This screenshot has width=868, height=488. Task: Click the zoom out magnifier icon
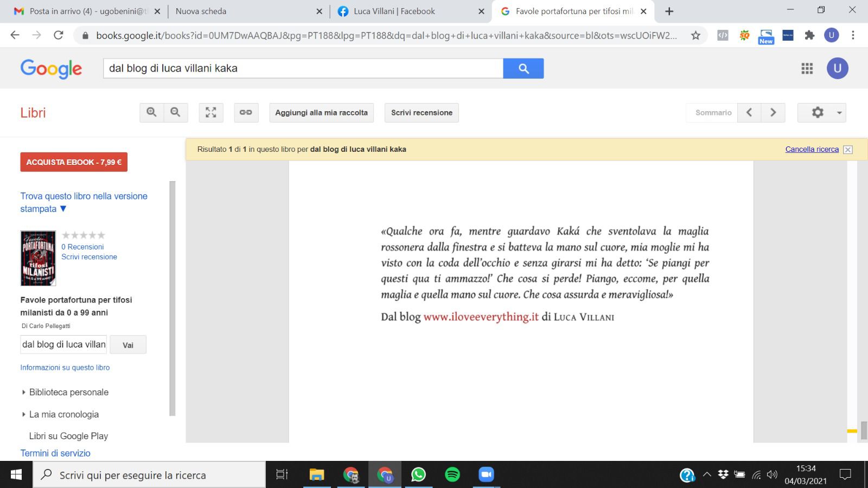point(175,112)
